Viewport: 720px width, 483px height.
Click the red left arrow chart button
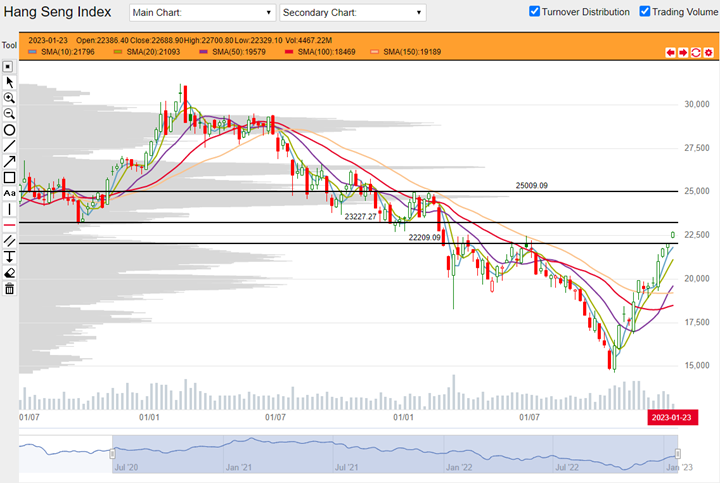pos(670,52)
